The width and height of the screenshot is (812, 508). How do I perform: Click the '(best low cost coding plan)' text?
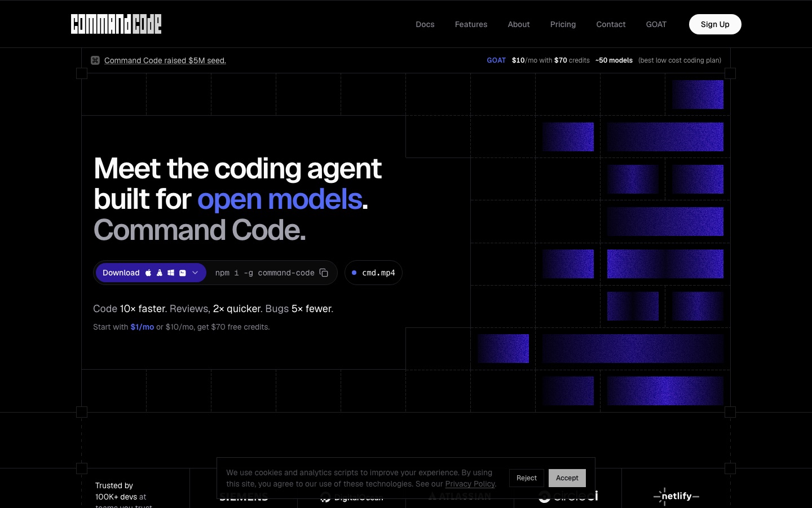pos(679,60)
